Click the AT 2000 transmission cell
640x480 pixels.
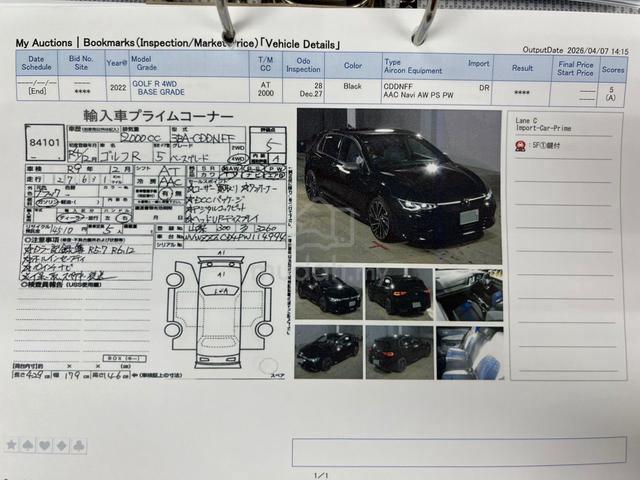[266, 89]
